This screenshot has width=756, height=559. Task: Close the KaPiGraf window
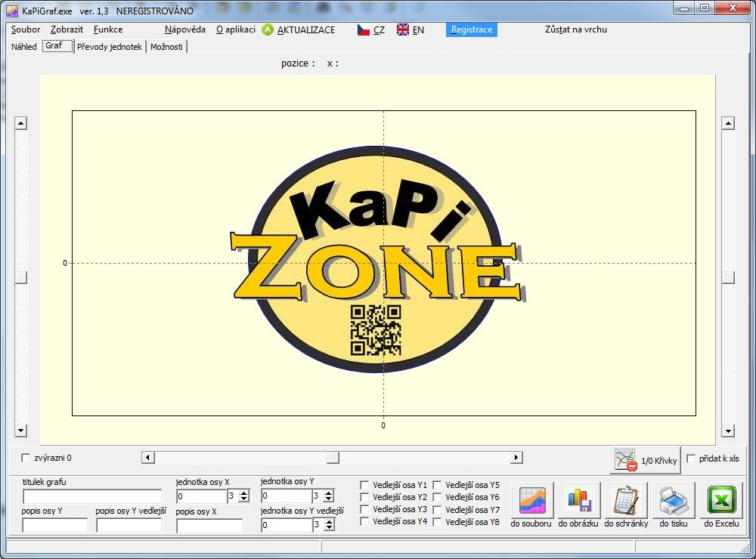[x=733, y=8]
